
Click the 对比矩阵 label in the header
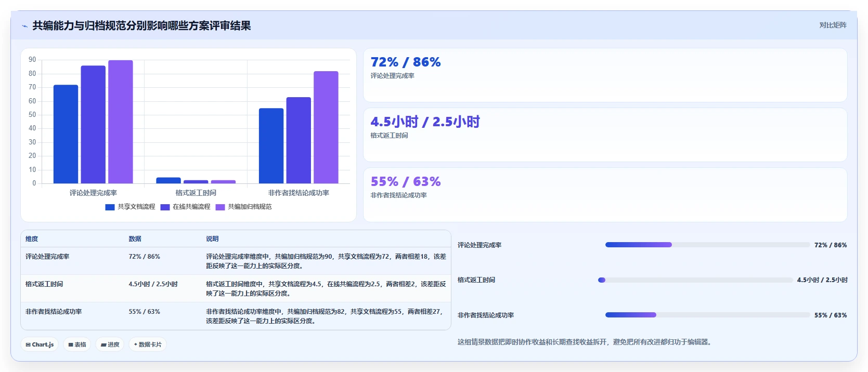pos(833,25)
